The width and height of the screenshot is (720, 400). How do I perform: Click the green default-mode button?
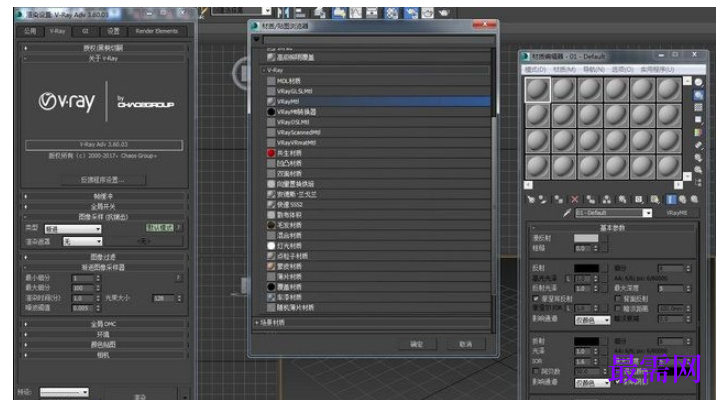pyautogui.click(x=160, y=227)
